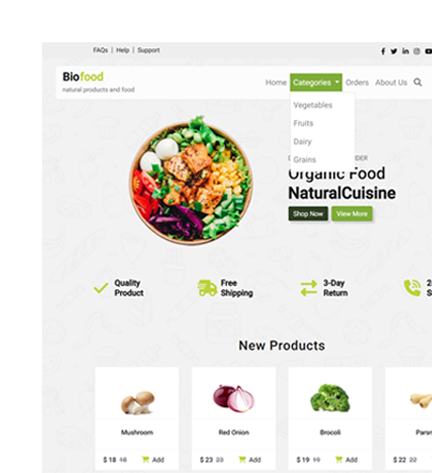Open the Instagram social icon
Viewport: 432px width, 473px height.
pyautogui.click(x=417, y=51)
